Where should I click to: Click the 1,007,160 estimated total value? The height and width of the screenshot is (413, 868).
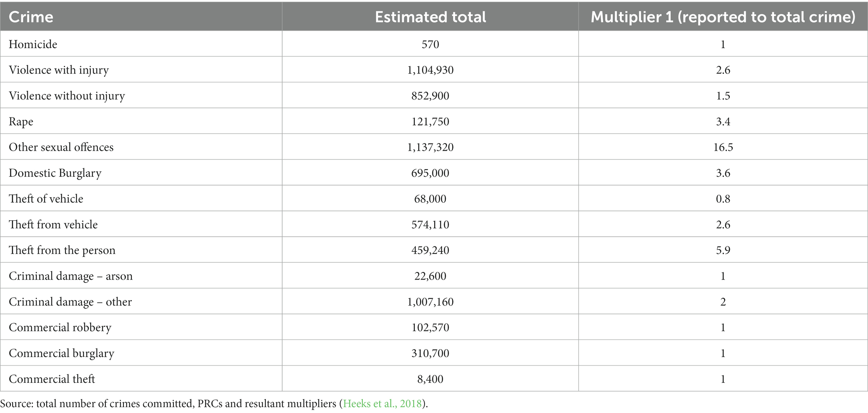click(x=430, y=302)
